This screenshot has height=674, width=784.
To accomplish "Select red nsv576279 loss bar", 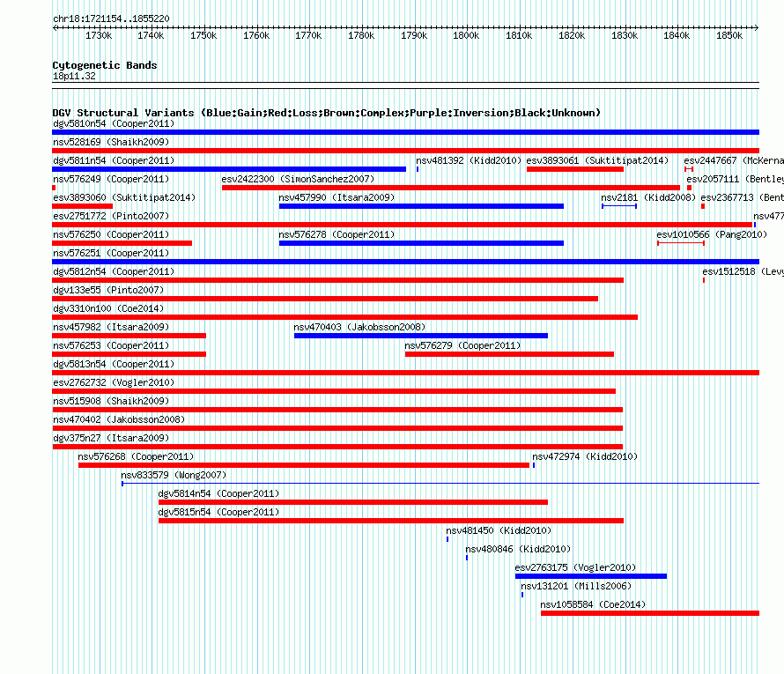I will [509, 354].
